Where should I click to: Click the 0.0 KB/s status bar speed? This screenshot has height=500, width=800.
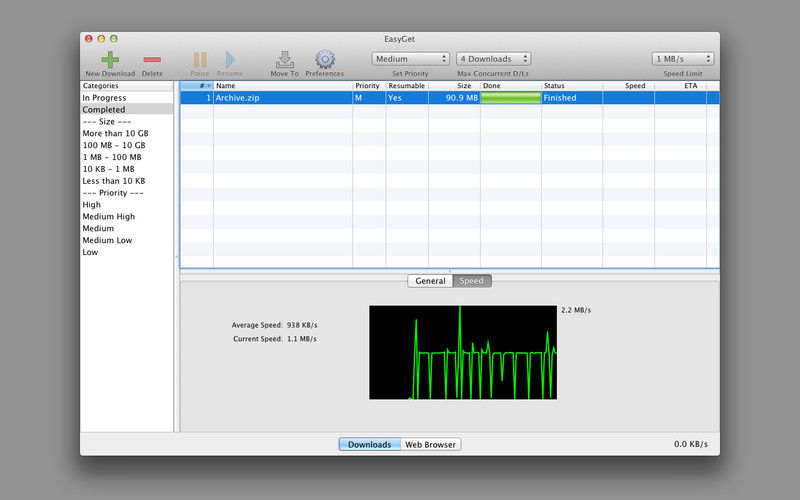691,444
